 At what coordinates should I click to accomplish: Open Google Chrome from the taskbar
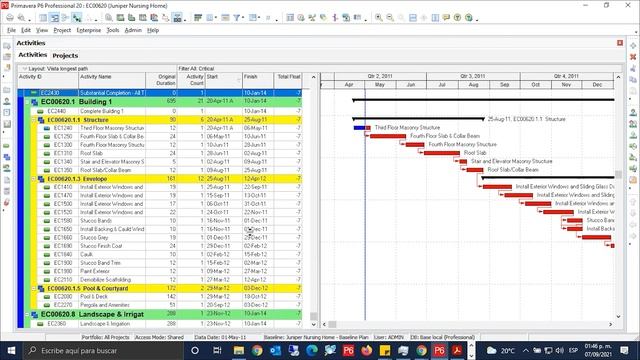(x=257, y=351)
